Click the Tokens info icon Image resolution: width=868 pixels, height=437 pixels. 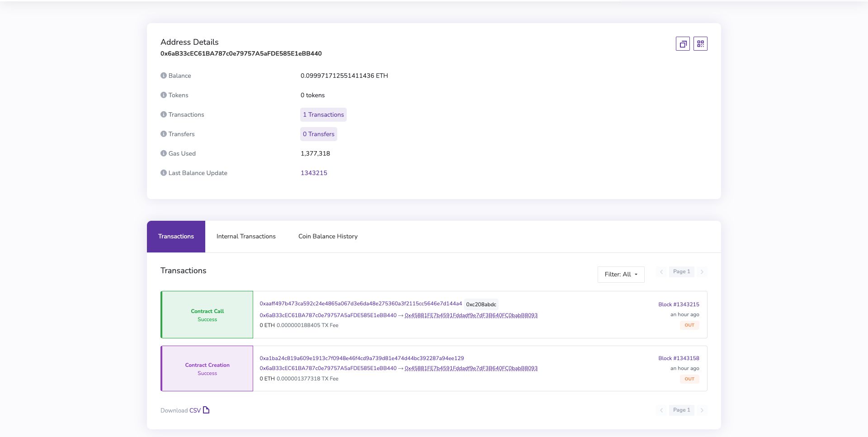click(164, 95)
